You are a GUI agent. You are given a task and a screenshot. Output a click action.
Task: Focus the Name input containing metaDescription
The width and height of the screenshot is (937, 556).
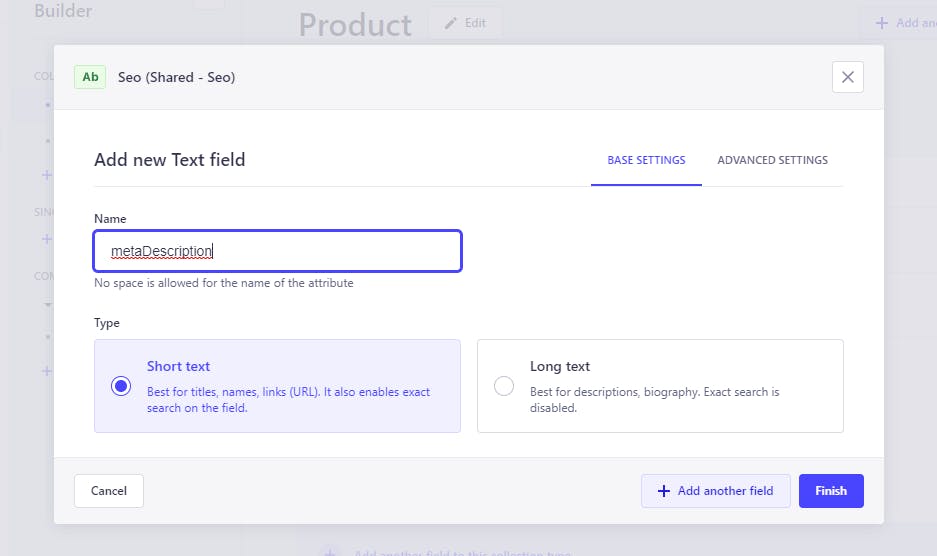click(277, 251)
